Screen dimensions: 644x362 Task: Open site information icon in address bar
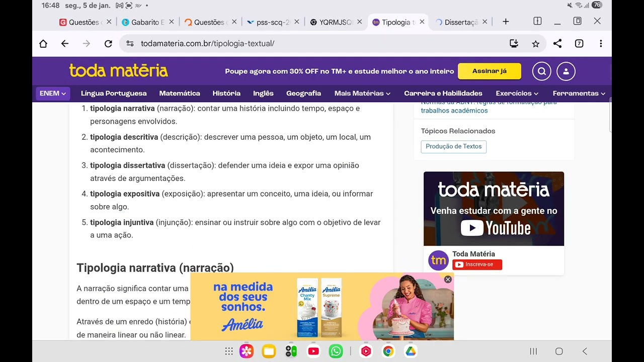pos(130,44)
